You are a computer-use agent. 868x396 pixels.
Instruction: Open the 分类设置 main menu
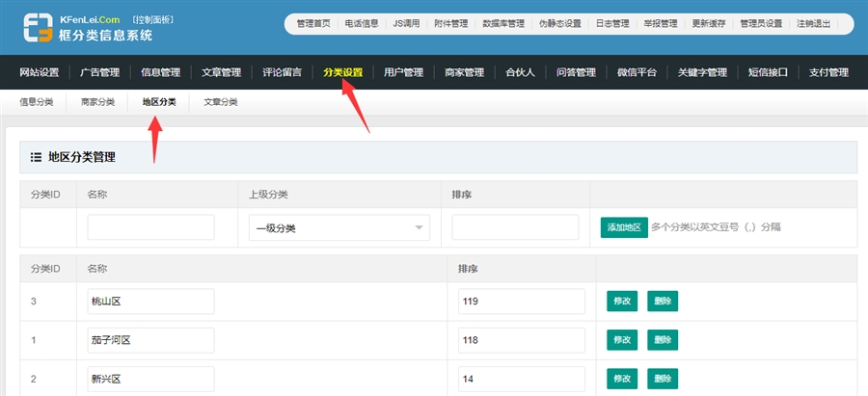tap(342, 72)
